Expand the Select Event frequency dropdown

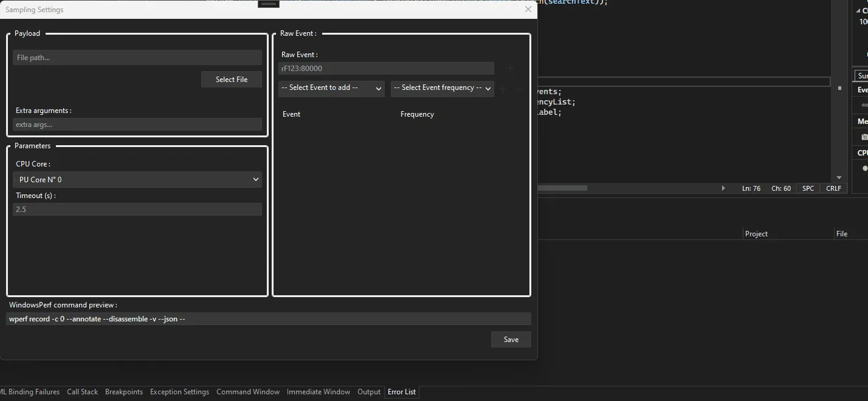[442, 88]
